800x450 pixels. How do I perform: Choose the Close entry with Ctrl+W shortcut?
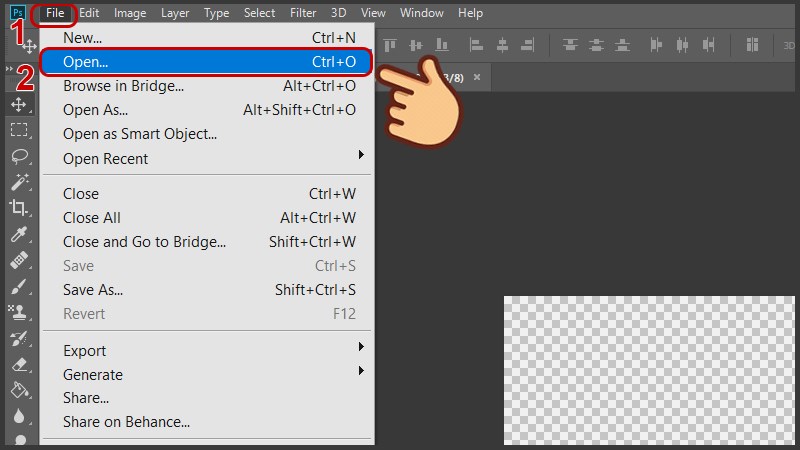[206, 194]
